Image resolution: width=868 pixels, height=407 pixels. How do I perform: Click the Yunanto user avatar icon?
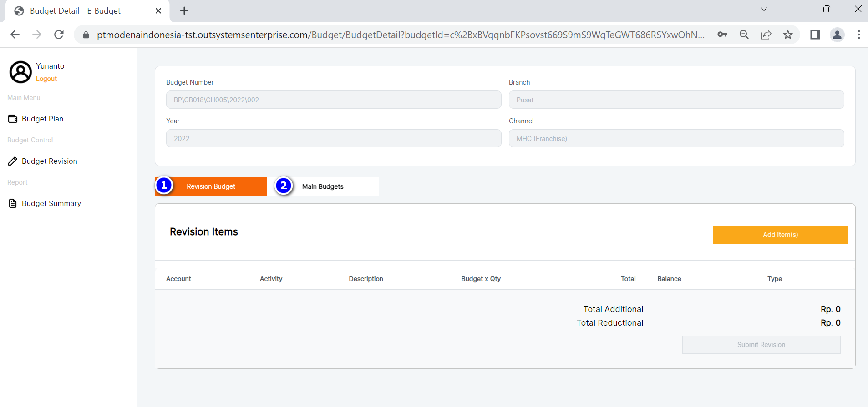(x=20, y=72)
